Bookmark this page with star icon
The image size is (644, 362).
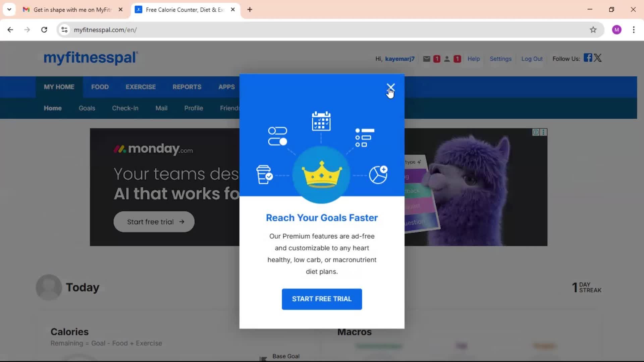coord(593,30)
